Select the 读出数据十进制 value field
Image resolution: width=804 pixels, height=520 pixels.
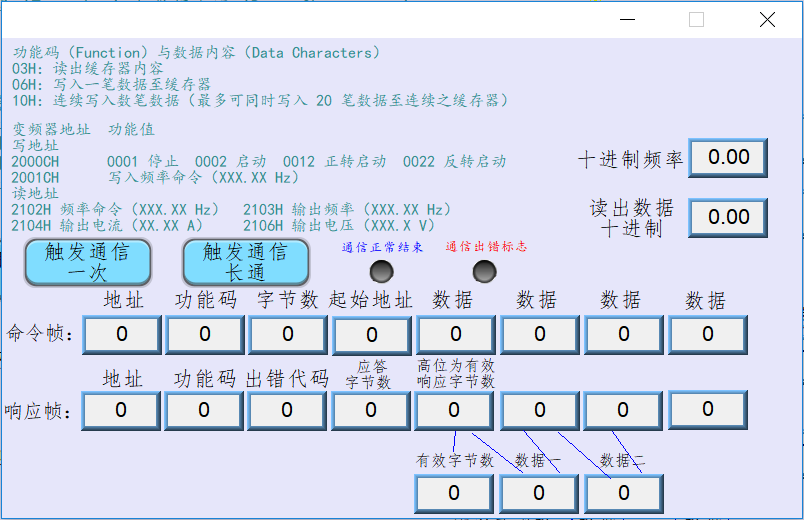(729, 217)
